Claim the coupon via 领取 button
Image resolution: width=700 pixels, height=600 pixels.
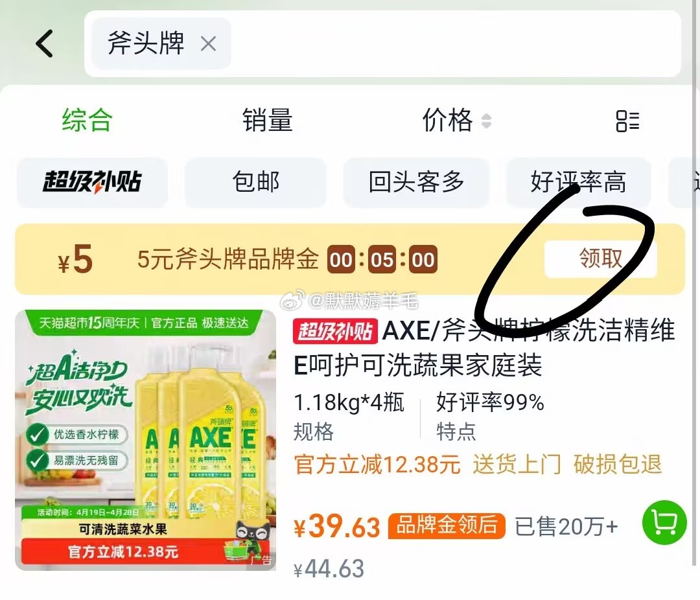600,259
